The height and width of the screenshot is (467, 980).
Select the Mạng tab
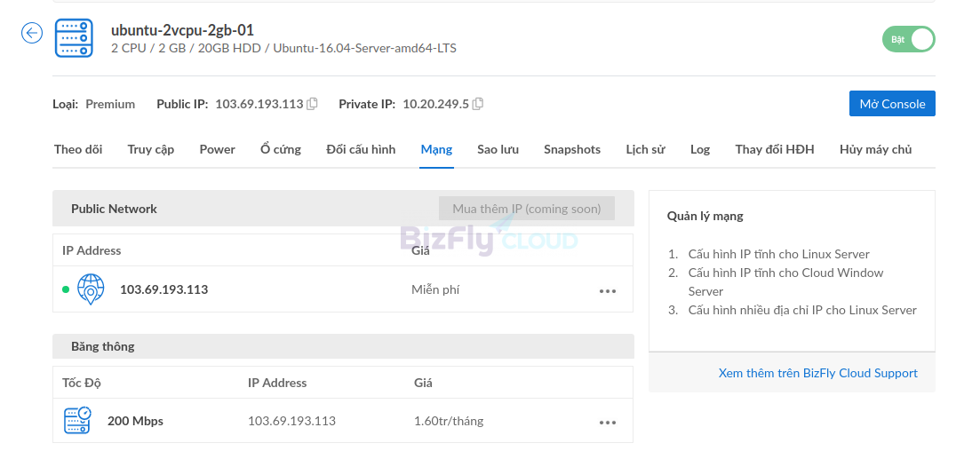point(436,149)
